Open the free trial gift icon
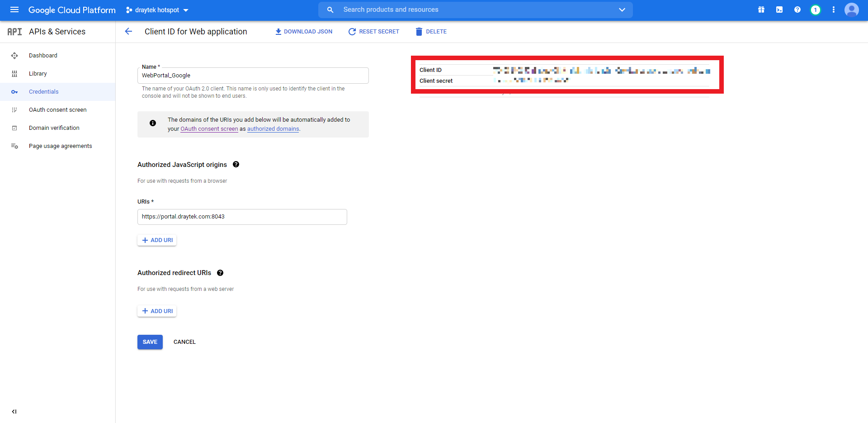Viewport: 868px width, 423px height. pyautogui.click(x=761, y=10)
